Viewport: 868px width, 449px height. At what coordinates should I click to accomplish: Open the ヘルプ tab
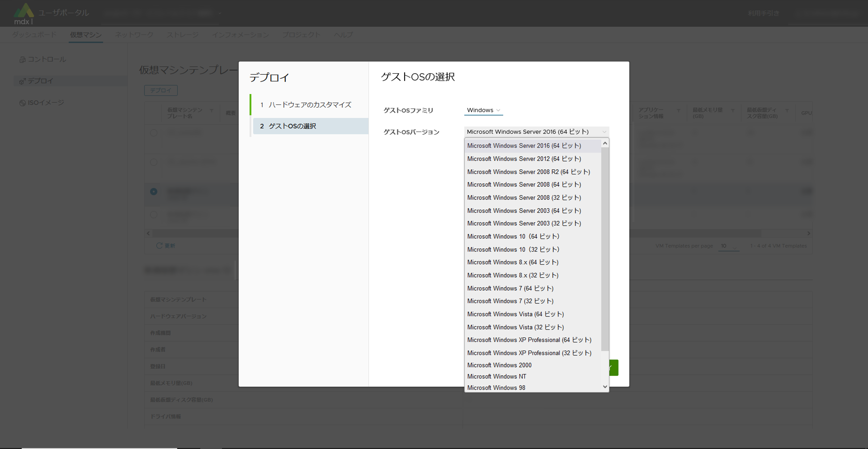tap(343, 35)
